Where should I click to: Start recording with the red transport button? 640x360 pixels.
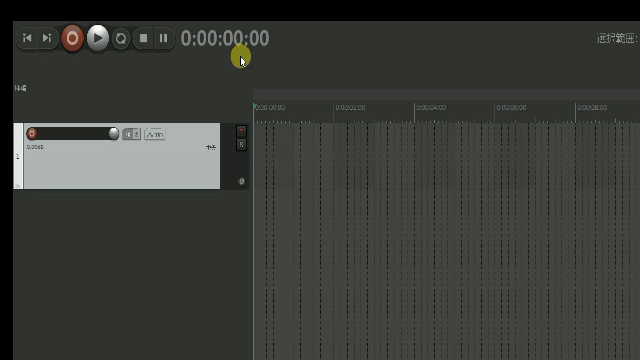pyautogui.click(x=72, y=38)
